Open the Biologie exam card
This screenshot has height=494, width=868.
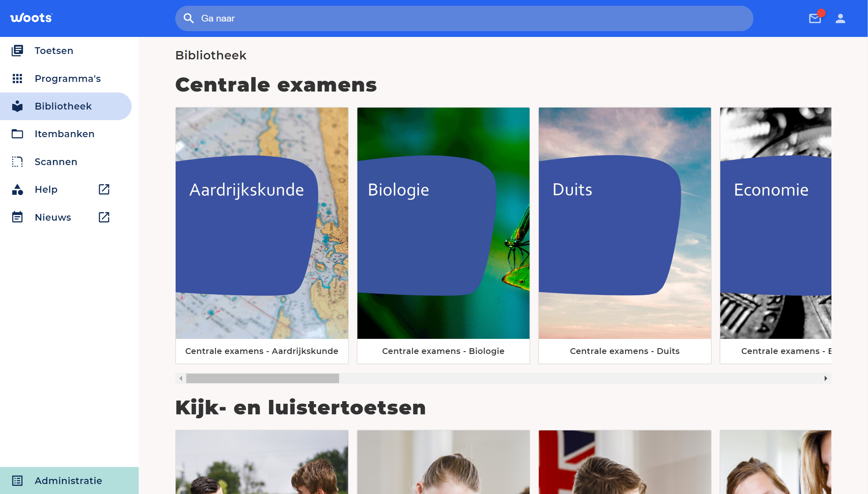click(x=443, y=236)
